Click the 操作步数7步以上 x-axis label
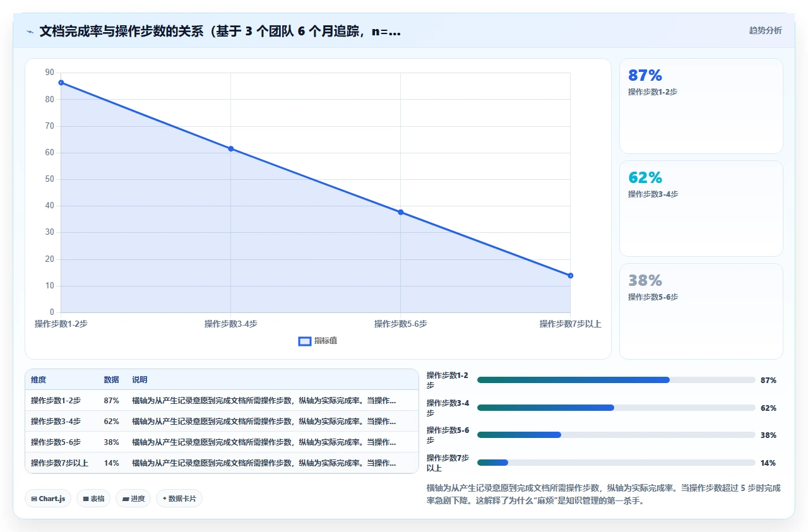Screen dimensions: 808x532 (570, 324)
